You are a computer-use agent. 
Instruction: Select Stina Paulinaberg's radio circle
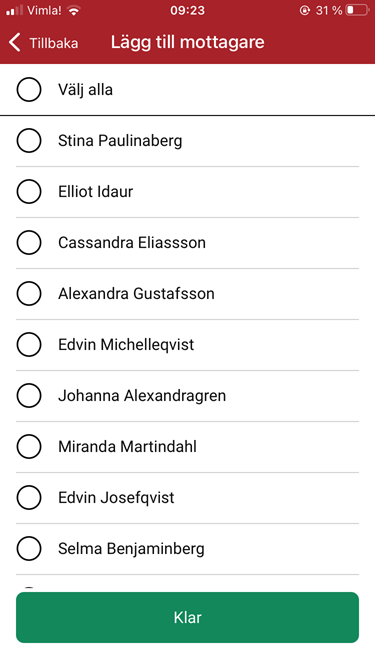click(x=29, y=140)
